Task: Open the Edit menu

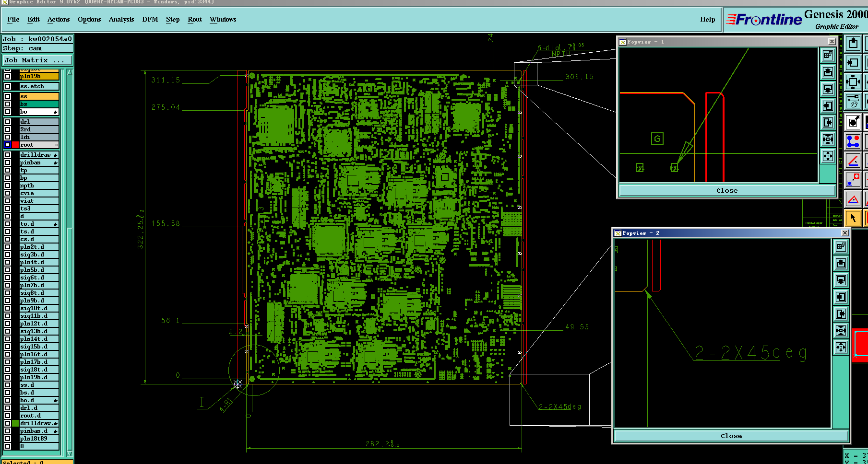Action: (34, 19)
